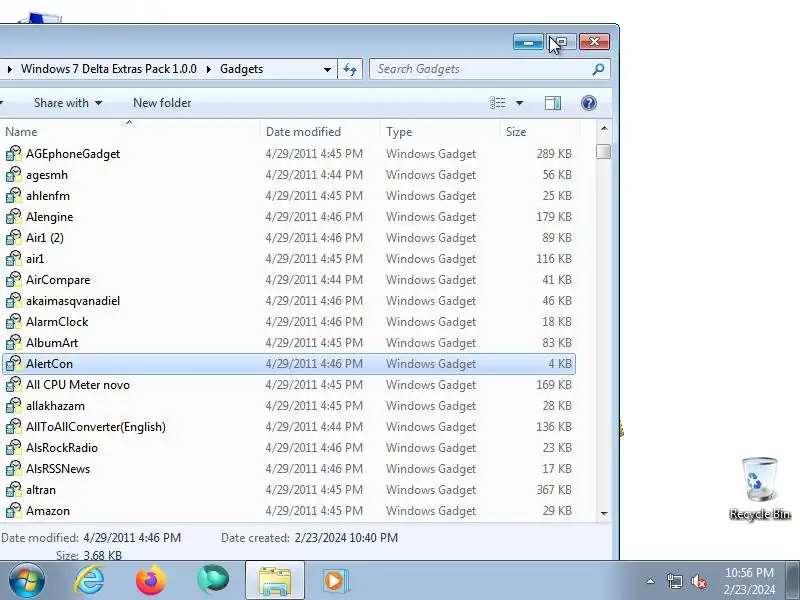Click the 289 KB size cell
This screenshot has width=800, height=600.
(x=554, y=154)
